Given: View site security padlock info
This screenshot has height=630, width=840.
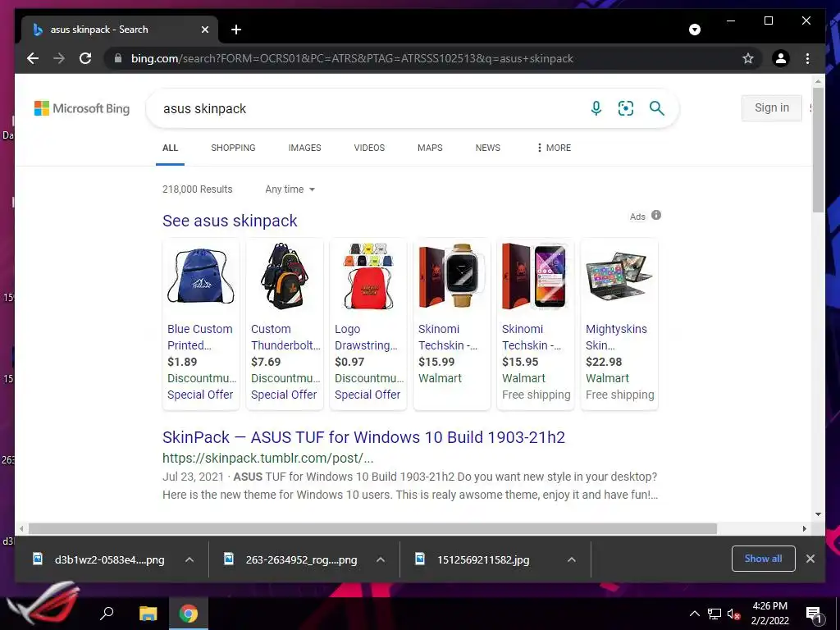Looking at the screenshot, I should pos(118,58).
